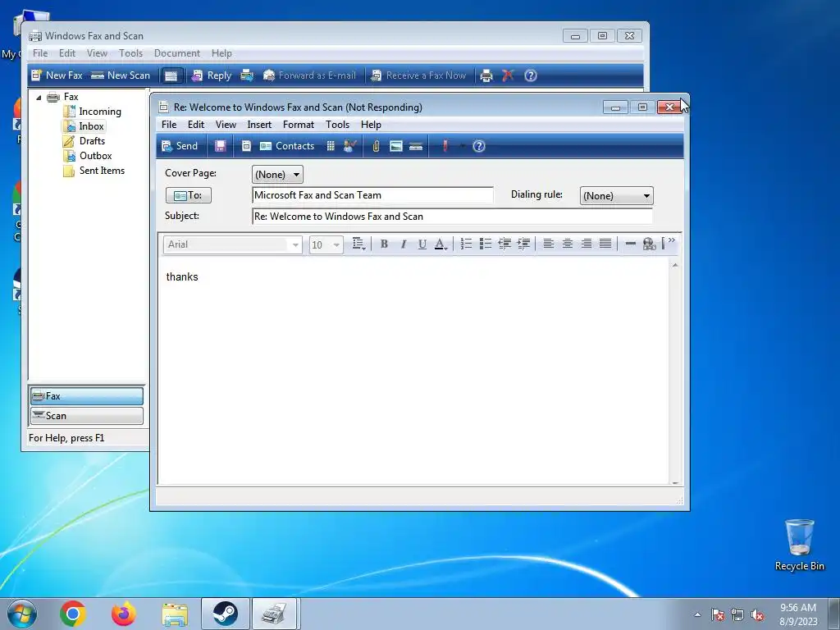Toggle underline formatting
Viewport: 840px width, 630px height.
point(422,244)
